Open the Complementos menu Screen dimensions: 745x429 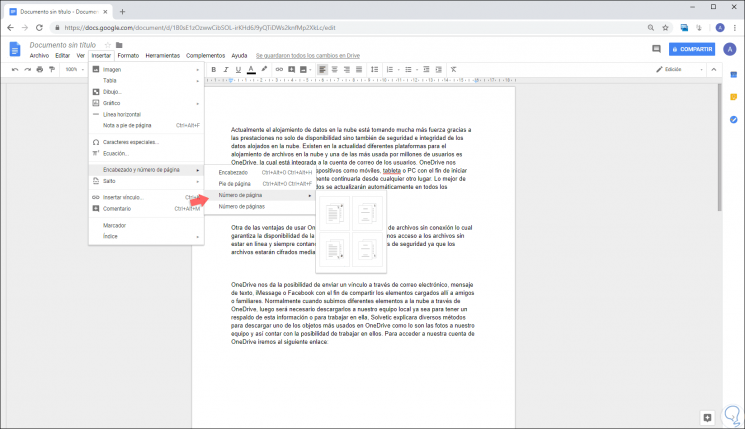pyautogui.click(x=206, y=56)
